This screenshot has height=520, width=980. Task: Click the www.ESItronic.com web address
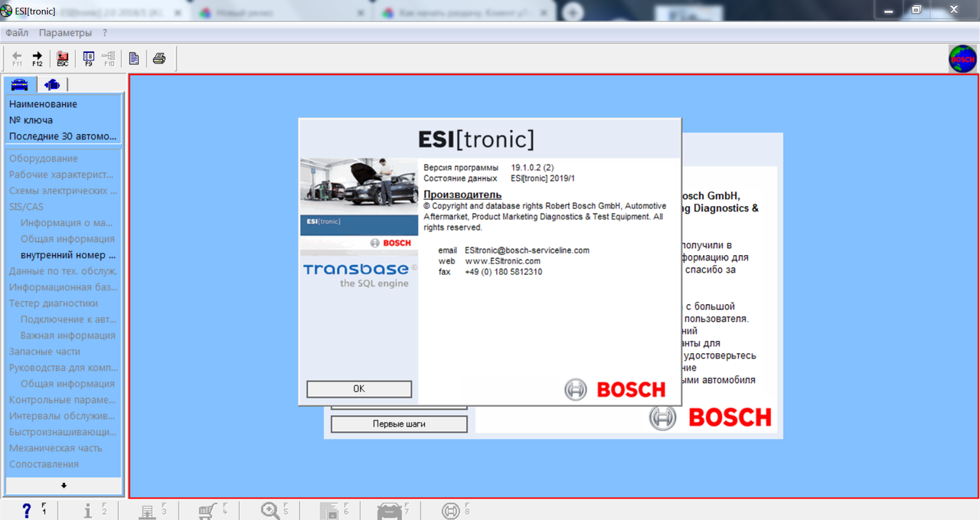click(502, 261)
